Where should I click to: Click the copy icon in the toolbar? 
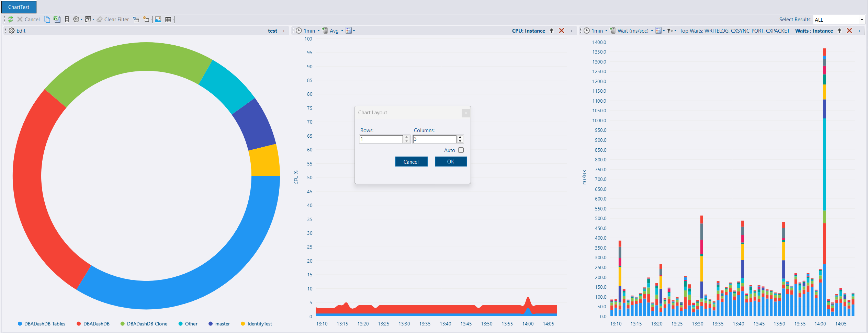point(47,20)
